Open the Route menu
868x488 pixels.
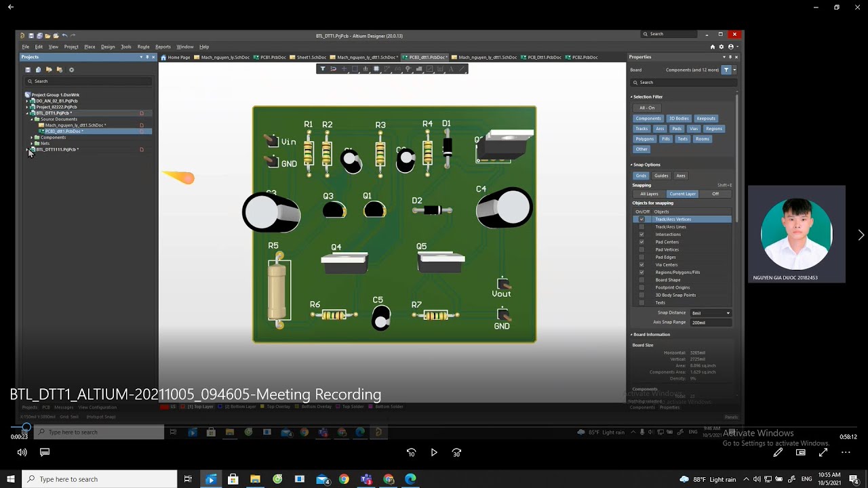[x=143, y=47]
